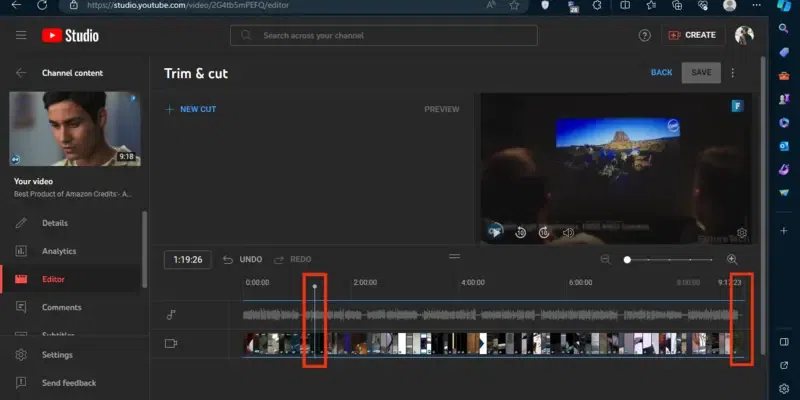Add a sidebar app with plus icon
Image resolution: width=800 pixels, height=400 pixels.
click(784, 231)
